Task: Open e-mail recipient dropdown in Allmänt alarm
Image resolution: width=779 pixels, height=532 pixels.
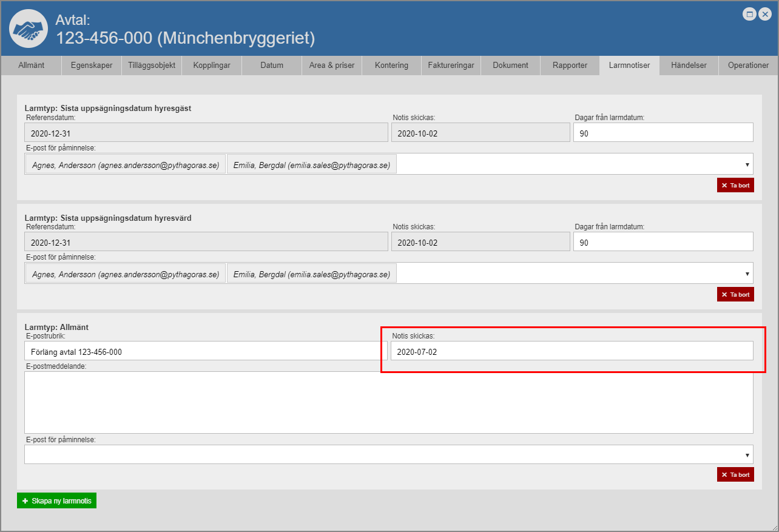Action: (x=746, y=454)
